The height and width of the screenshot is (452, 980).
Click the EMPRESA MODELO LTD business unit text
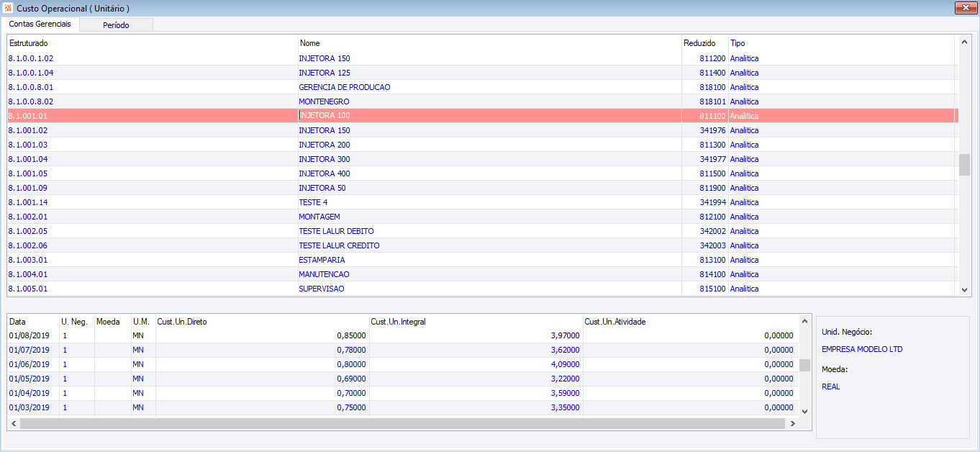862,349
